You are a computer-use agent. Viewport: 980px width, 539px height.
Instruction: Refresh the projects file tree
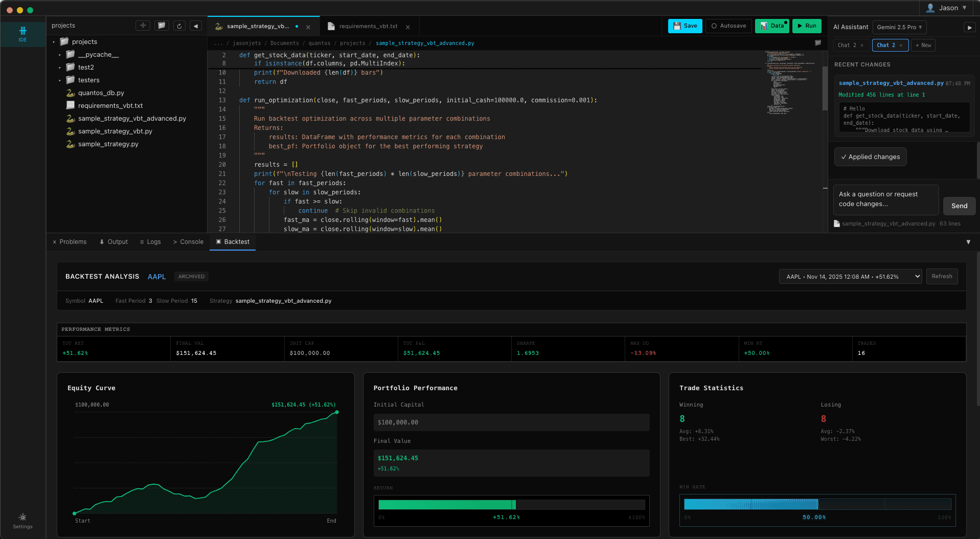tap(179, 25)
